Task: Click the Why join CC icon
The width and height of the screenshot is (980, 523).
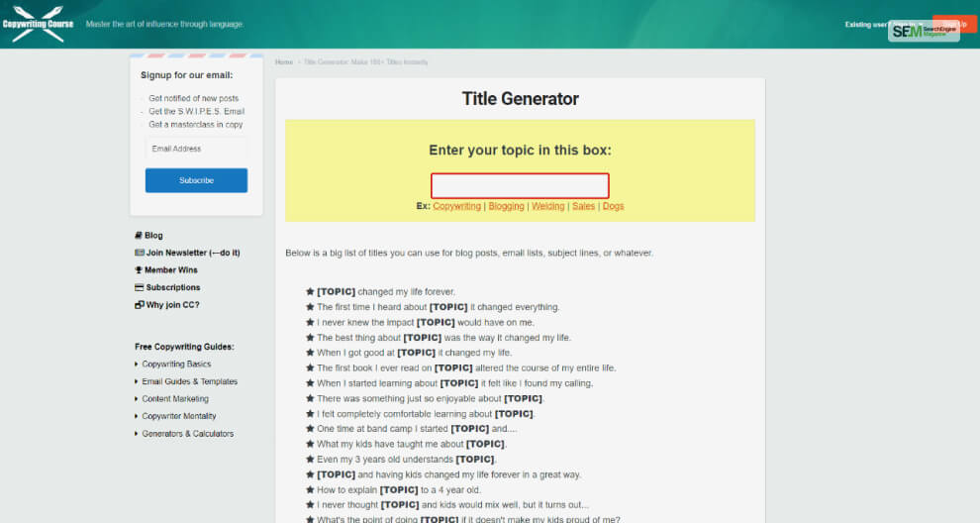Action: click(x=139, y=305)
